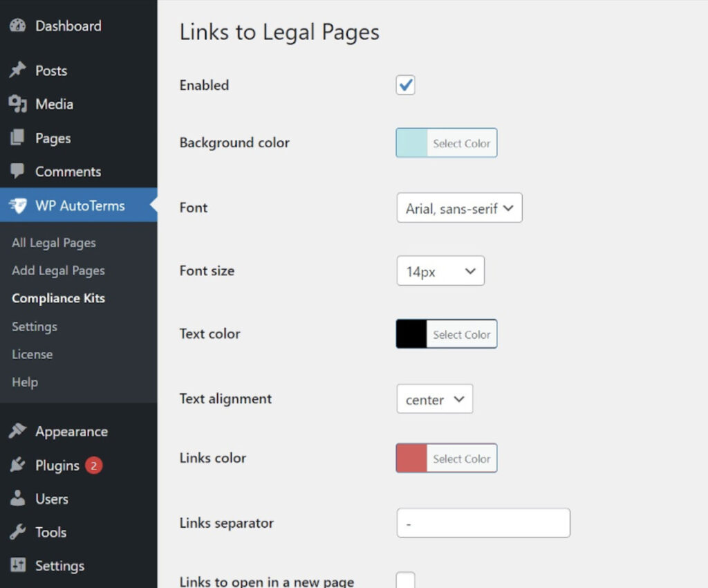Open the main Settings menu at bottom
708x588 pixels.
click(x=59, y=566)
